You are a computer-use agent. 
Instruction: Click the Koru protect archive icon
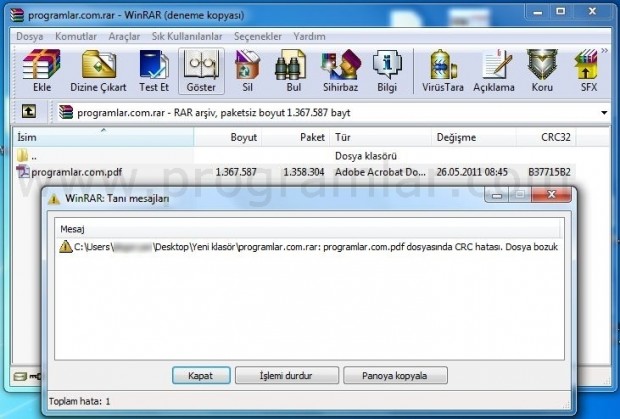point(542,71)
